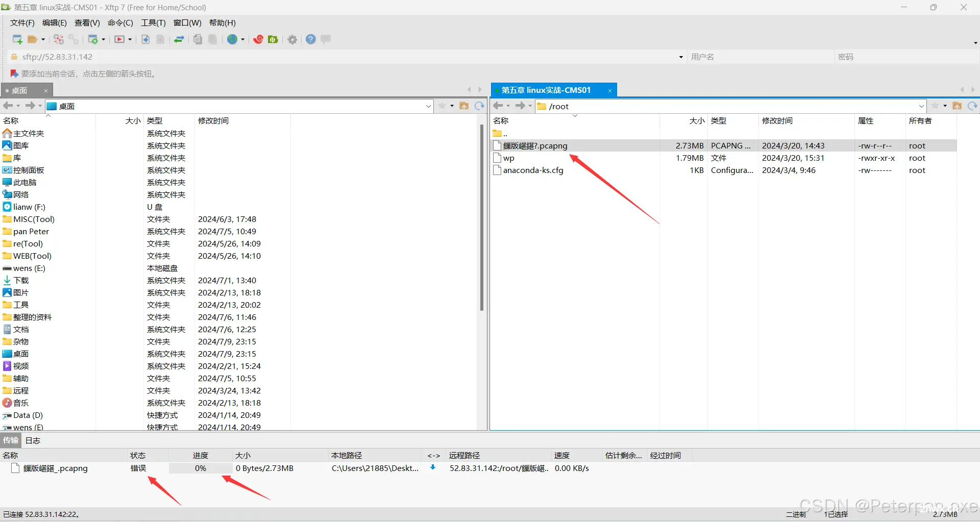
Task: Open the 窗口(W) menu
Action: (187, 23)
